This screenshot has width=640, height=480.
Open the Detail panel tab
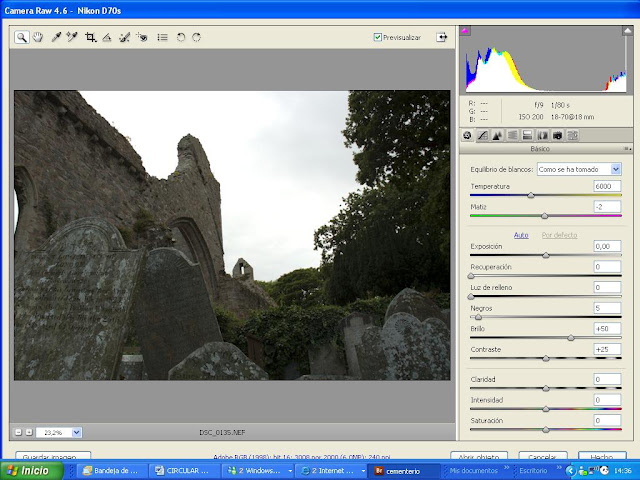point(497,136)
